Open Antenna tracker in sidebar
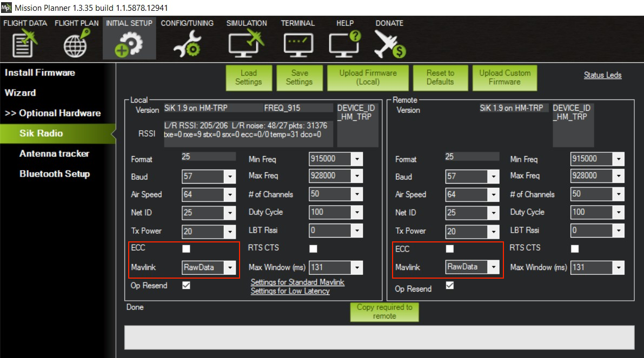The width and height of the screenshot is (644, 358). (x=54, y=153)
